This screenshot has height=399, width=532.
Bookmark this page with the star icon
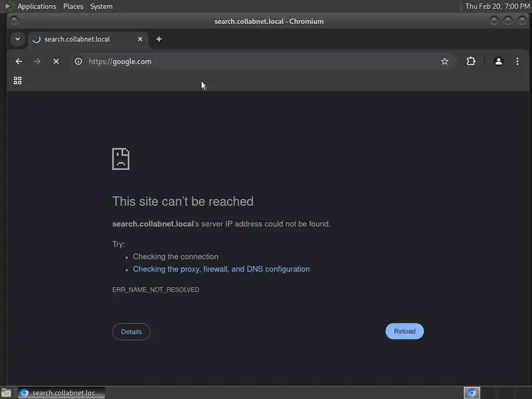click(x=445, y=61)
